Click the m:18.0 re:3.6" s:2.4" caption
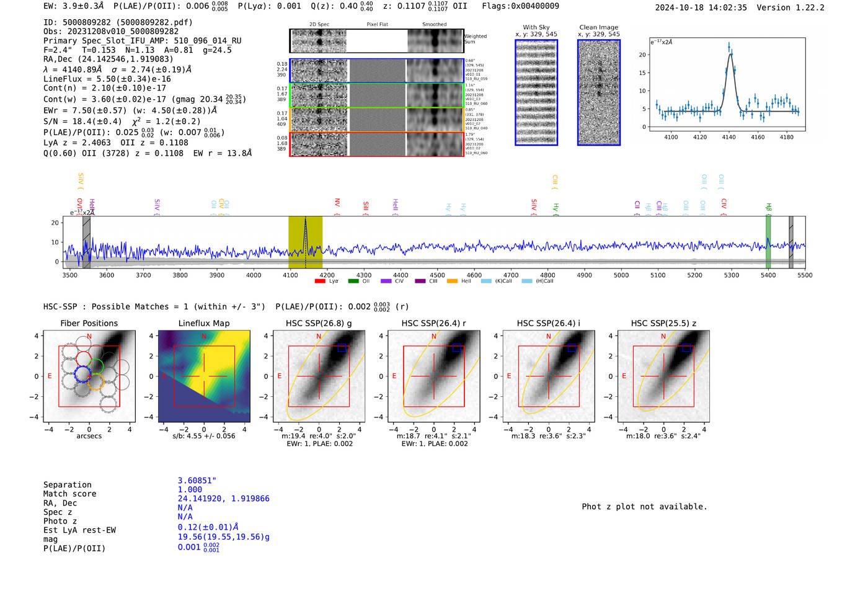868x591 pixels. (663, 436)
